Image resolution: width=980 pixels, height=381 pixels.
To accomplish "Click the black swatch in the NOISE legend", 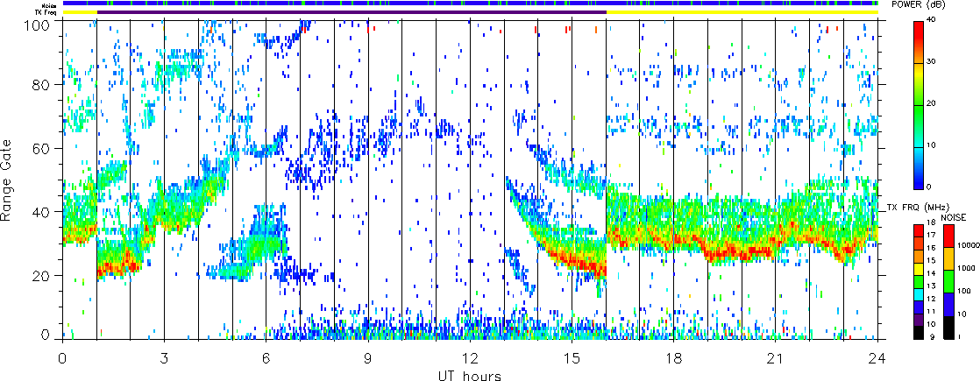I will click(x=948, y=328).
